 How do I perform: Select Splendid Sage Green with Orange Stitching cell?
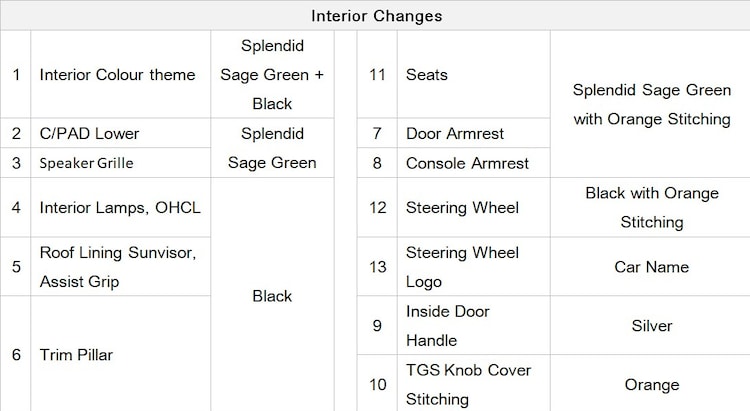pyautogui.click(x=651, y=104)
